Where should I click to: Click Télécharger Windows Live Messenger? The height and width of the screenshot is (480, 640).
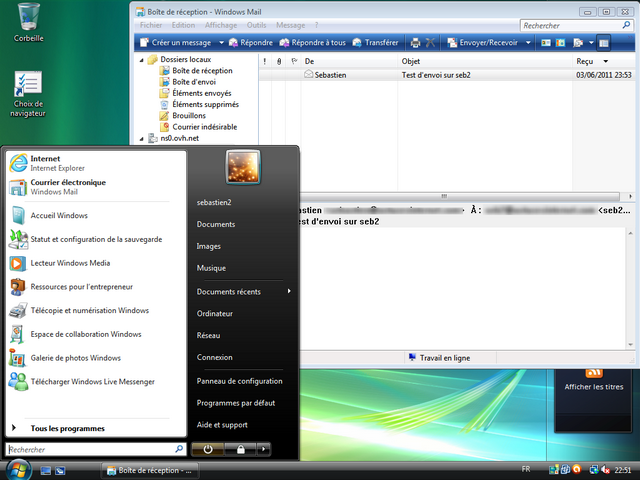pyautogui.click(x=96, y=381)
